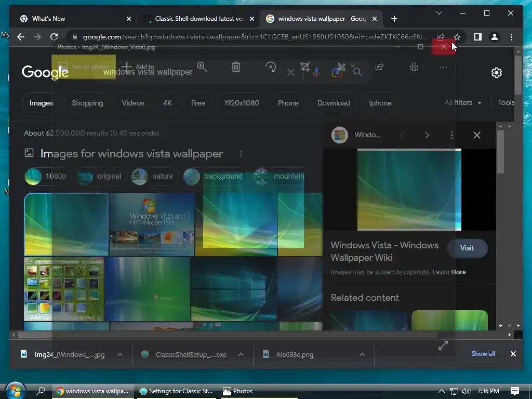
Task: Apply the 4K filter chip
Action: 167,103
